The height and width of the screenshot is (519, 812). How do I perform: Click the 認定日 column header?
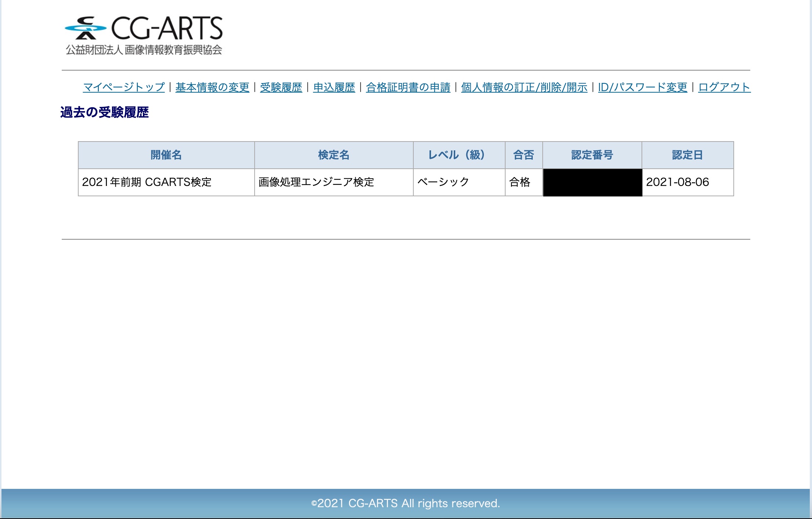(687, 155)
